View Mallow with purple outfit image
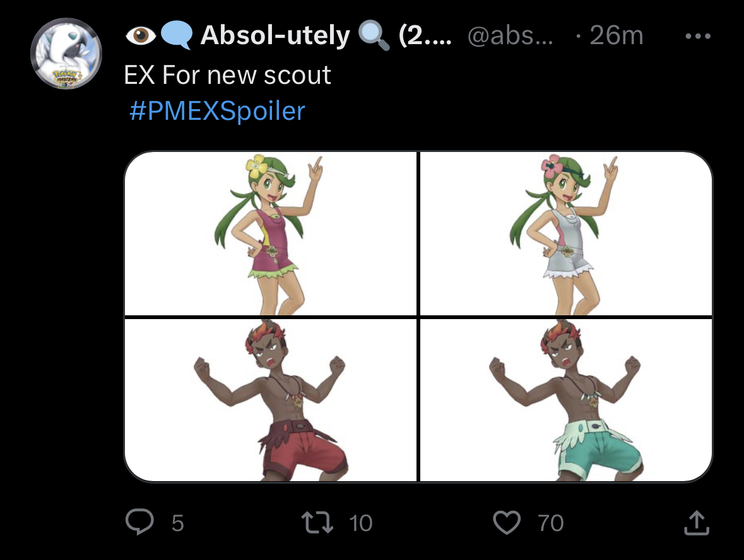Viewport: 744px width, 560px height. click(271, 233)
